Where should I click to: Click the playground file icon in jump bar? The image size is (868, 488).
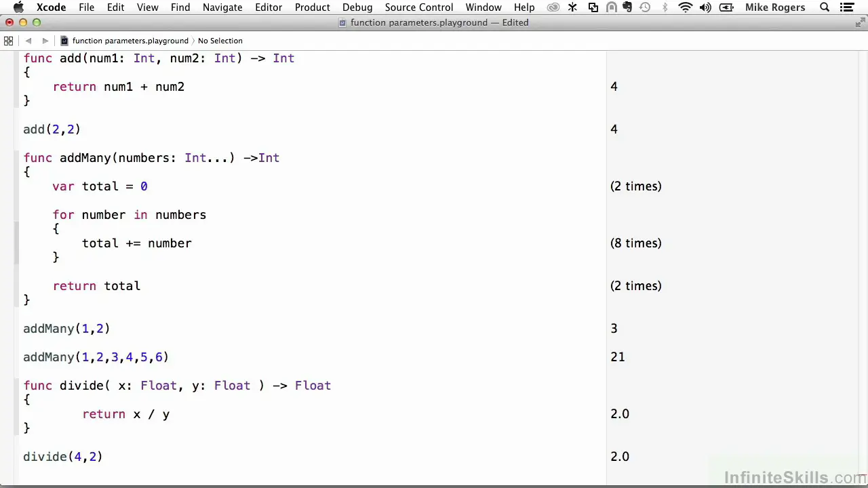(x=64, y=41)
